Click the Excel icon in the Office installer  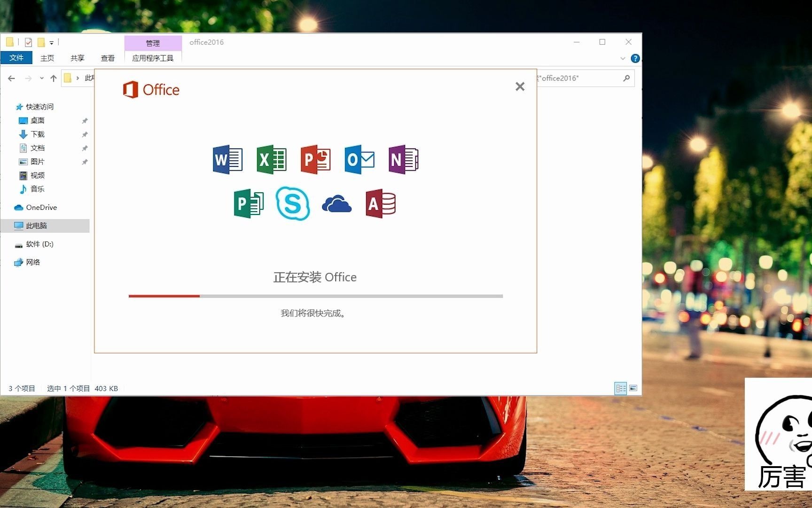click(x=272, y=159)
